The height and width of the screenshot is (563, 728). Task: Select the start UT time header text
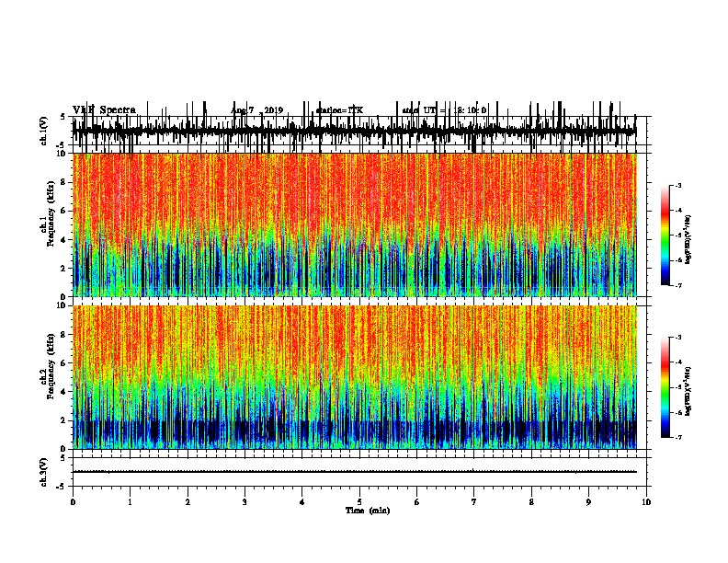pyautogui.click(x=444, y=110)
